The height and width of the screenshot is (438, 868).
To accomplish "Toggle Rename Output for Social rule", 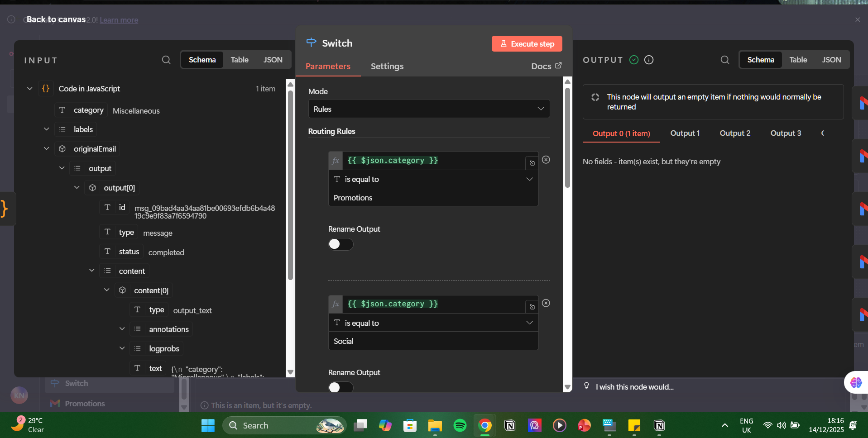I will pos(340,387).
